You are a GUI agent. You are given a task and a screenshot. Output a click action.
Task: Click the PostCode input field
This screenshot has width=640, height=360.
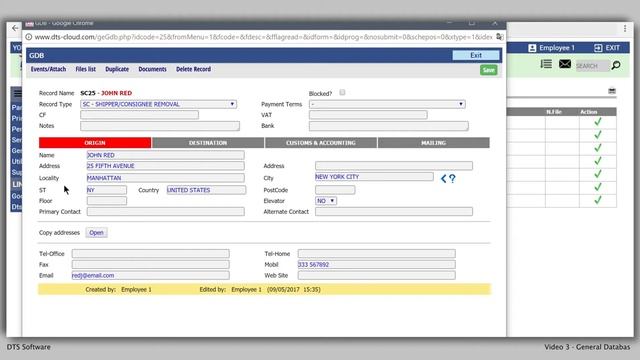pyautogui.click(x=335, y=190)
